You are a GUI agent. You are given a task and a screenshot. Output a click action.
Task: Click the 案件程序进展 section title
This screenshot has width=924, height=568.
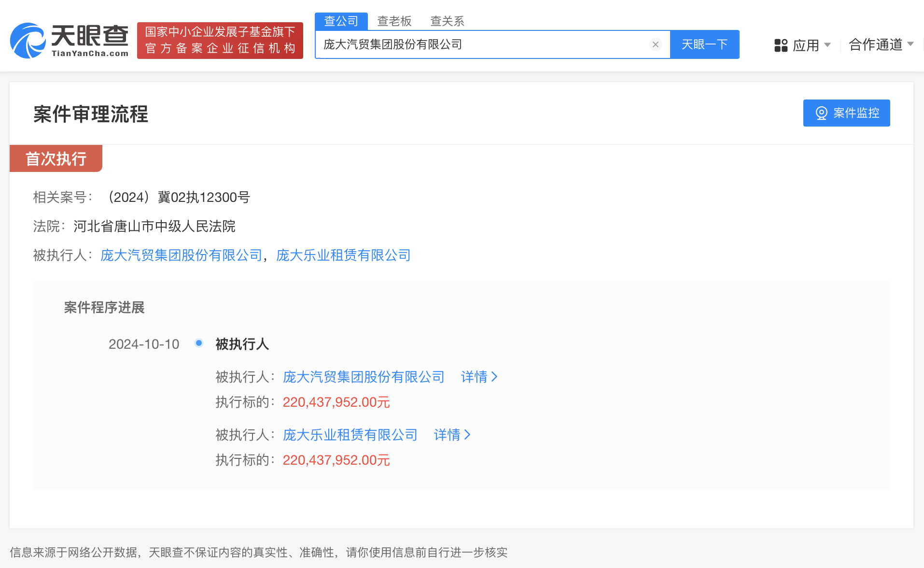[x=104, y=307]
